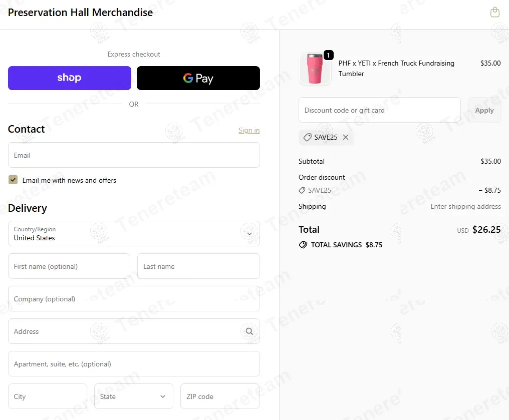Expand the State dropdown
The width and height of the screenshot is (509, 420).
click(133, 396)
